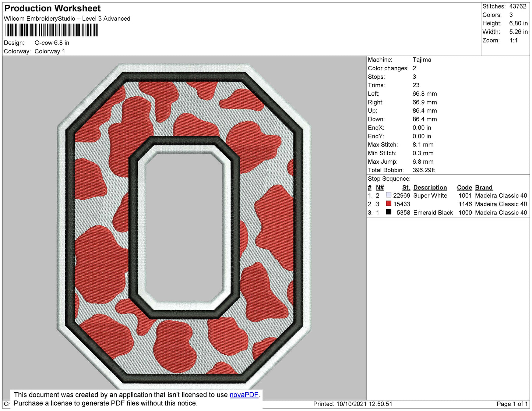Click thread code '1000'
The width and height of the screenshot is (532, 411).
[x=465, y=212]
